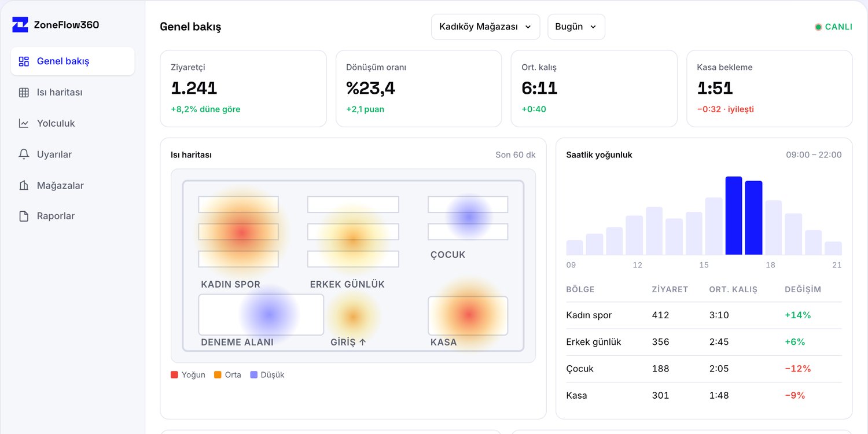
Task: Click the 09:00 – 22:00 time range
Action: (814, 155)
